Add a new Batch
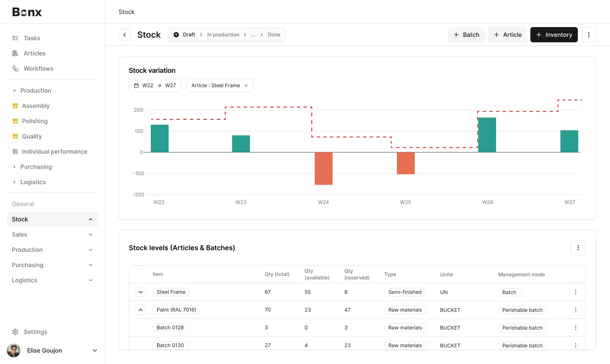 click(466, 35)
